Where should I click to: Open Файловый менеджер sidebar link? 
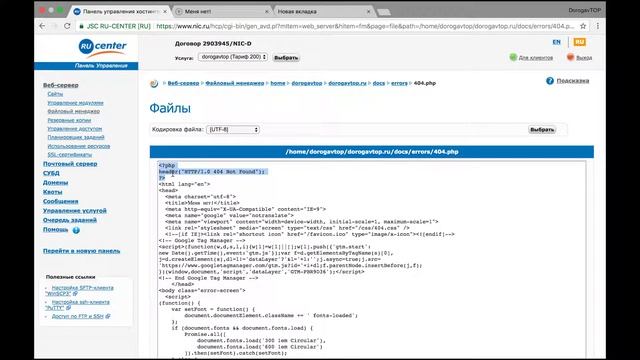point(73,111)
